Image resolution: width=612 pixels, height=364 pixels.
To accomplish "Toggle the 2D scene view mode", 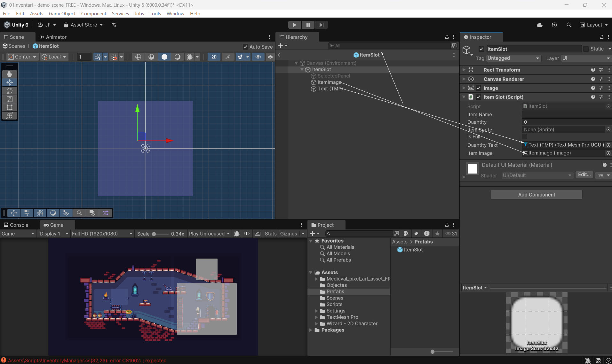I will [x=214, y=57].
